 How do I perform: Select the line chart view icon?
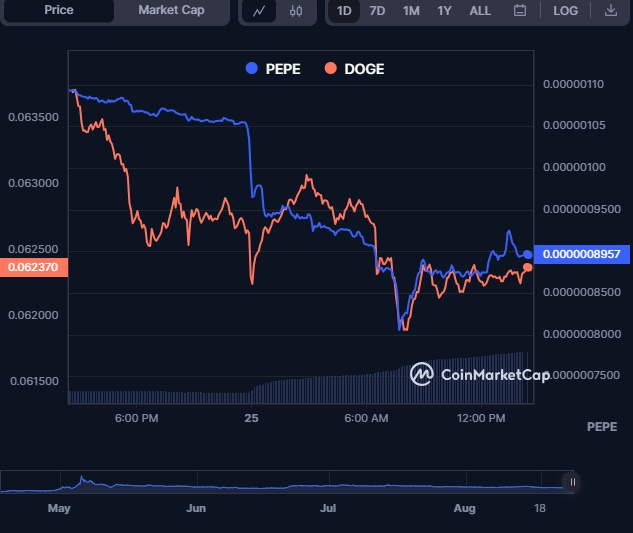click(259, 11)
